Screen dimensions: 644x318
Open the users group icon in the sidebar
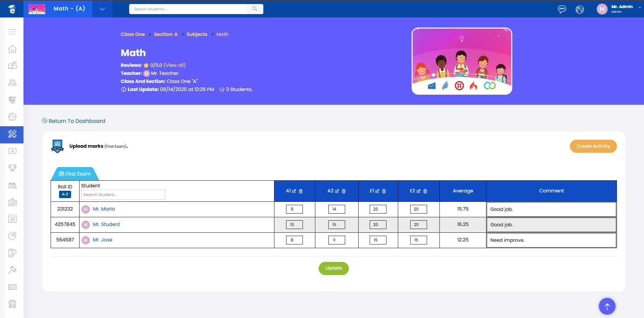12,83
